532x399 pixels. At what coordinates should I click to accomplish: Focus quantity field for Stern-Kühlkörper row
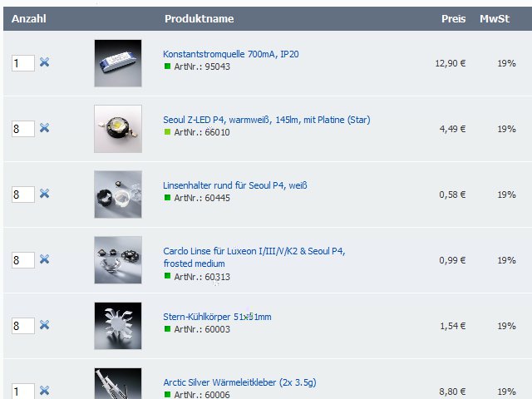pyautogui.click(x=23, y=326)
